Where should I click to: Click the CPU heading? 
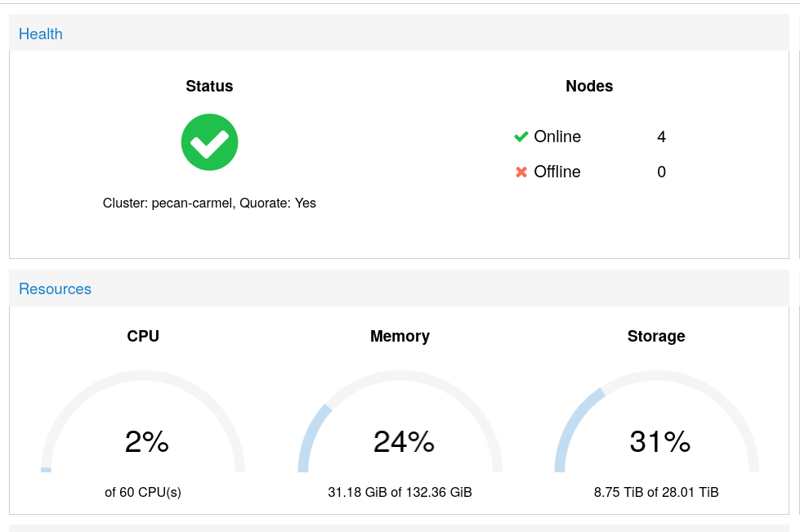[x=143, y=336]
